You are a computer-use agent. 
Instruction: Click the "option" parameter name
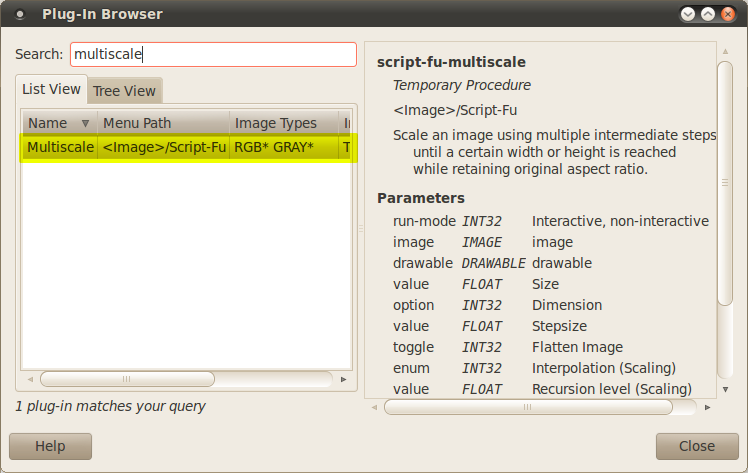pyautogui.click(x=414, y=306)
